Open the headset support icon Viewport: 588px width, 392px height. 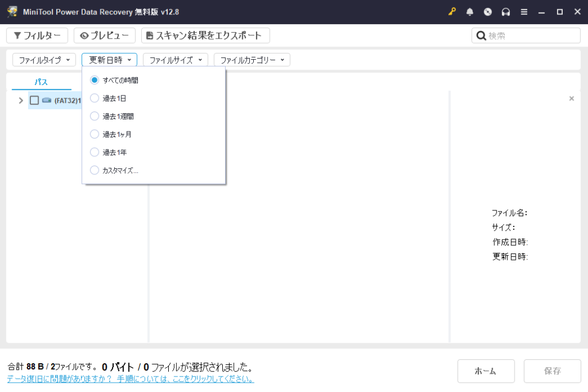(x=506, y=12)
